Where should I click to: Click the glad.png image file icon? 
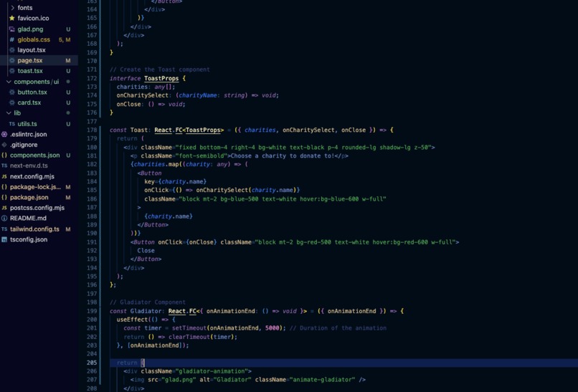pyautogui.click(x=11, y=29)
